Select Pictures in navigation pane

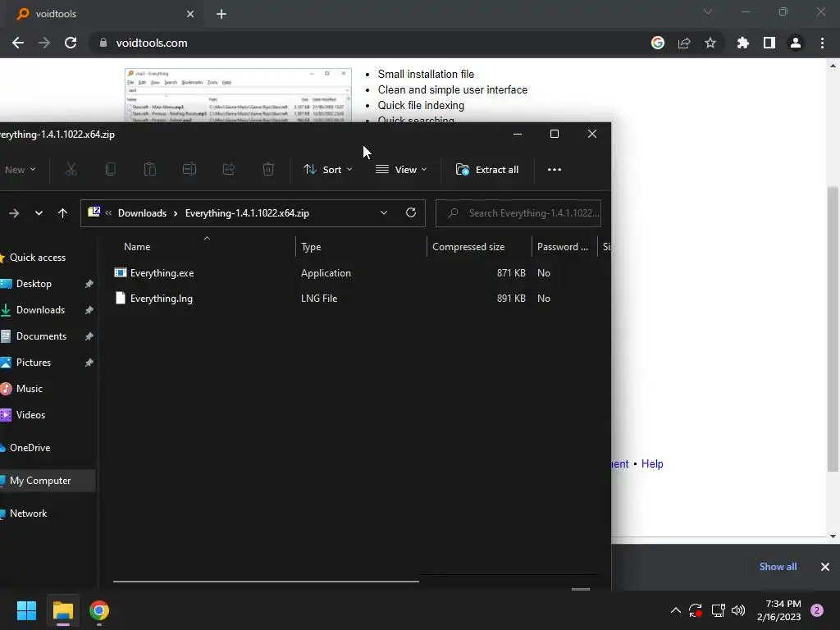[x=33, y=363]
